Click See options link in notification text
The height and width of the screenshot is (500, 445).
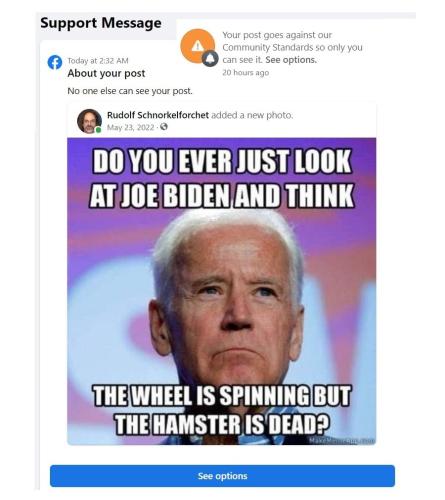pos(291,60)
